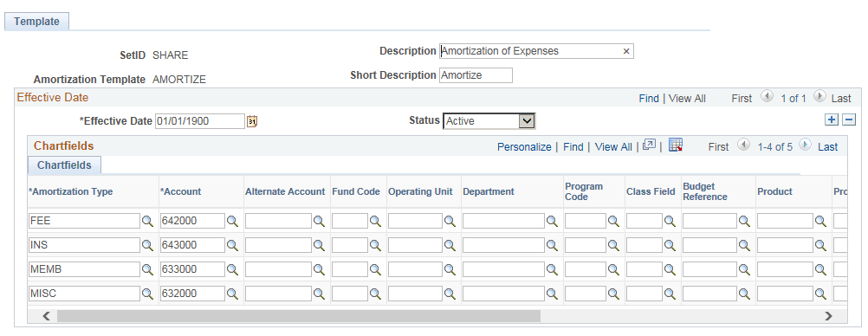This screenshot has width=868, height=336.
Task: Click Product field in MISC row
Action: click(x=785, y=294)
